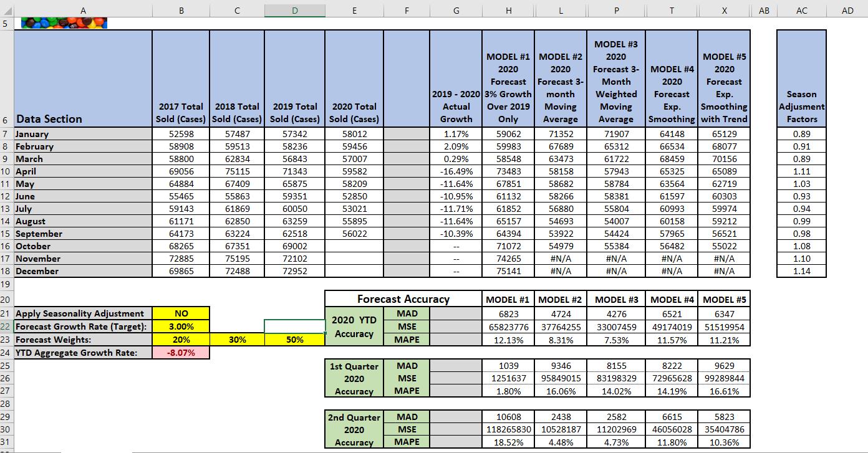Select column AC header
This screenshot has width=868, height=453.
click(x=801, y=10)
